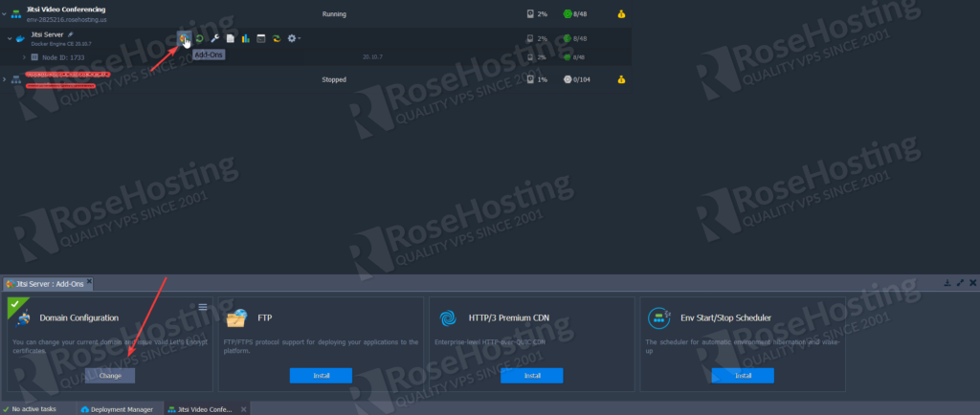Click the Running status text
The width and height of the screenshot is (980, 415).
(x=334, y=13)
